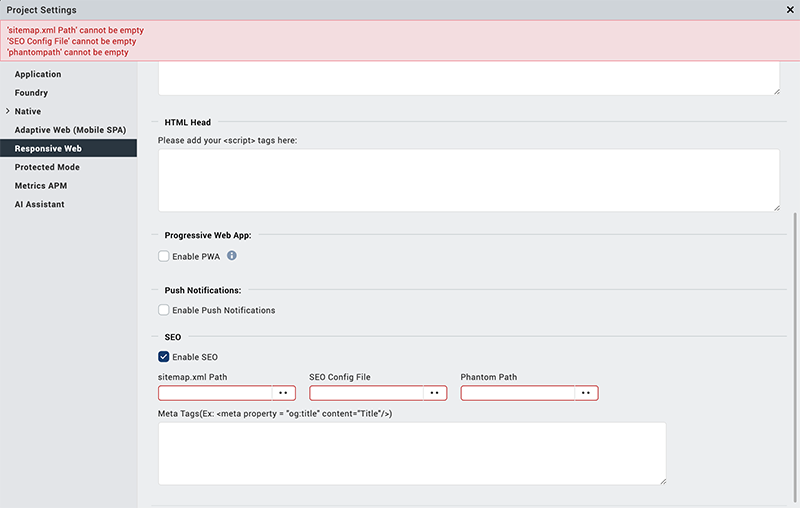Click the Enable PWA info icon
800x508 pixels.
pos(232,256)
